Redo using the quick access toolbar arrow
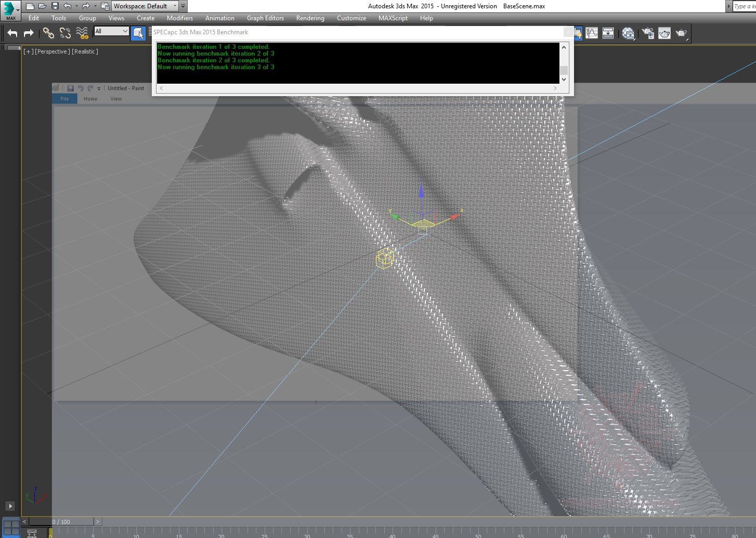This screenshot has width=756, height=538. (x=86, y=6)
